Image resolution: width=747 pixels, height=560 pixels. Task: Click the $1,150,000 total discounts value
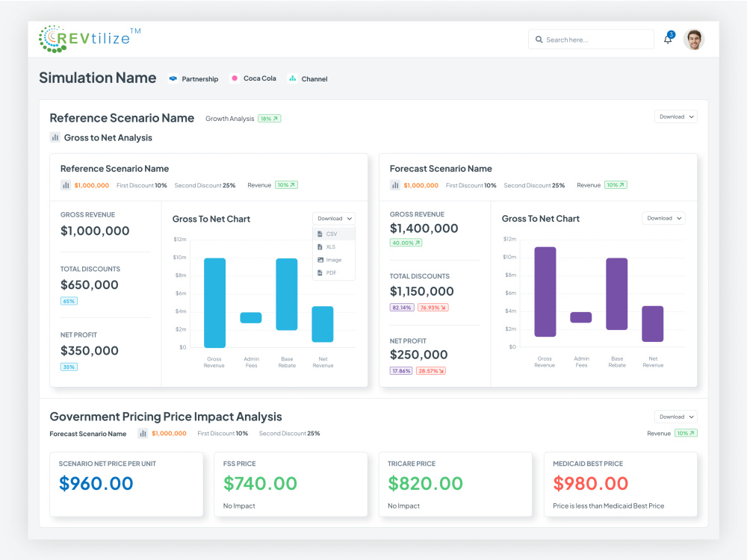click(x=421, y=291)
